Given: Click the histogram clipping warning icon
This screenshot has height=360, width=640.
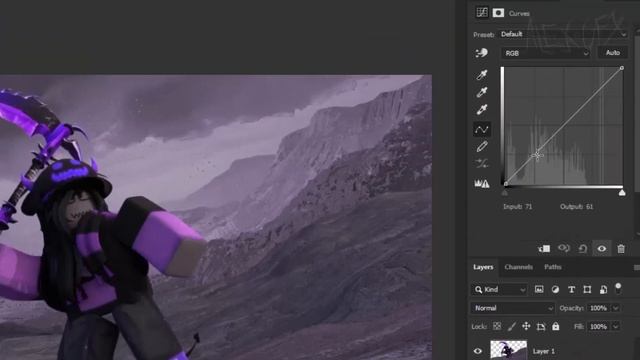Looking at the screenshot, I should point(482,184).
